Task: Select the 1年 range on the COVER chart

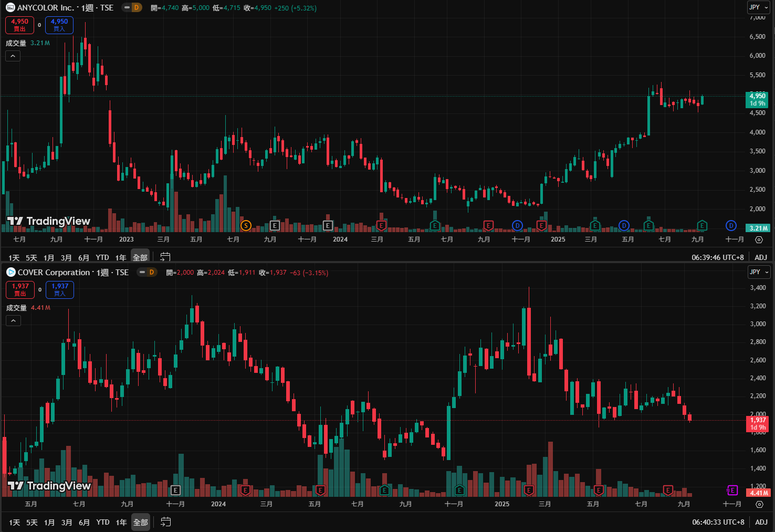Action: (x=121, y=522)
